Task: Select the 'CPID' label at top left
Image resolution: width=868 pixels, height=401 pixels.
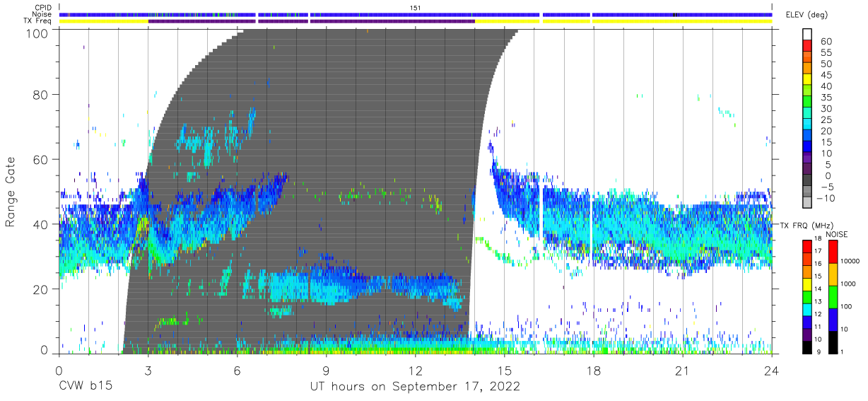Action: tap(42, 7)
